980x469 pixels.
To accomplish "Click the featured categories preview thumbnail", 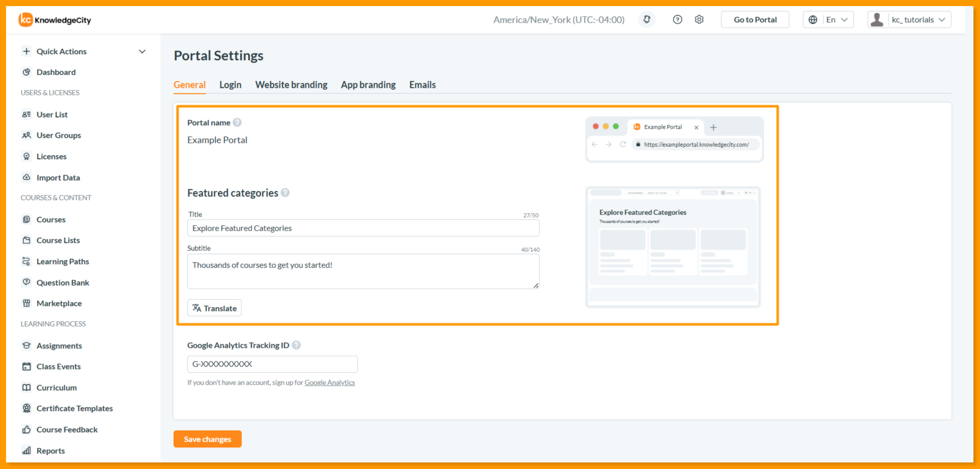I will point(673,247).
